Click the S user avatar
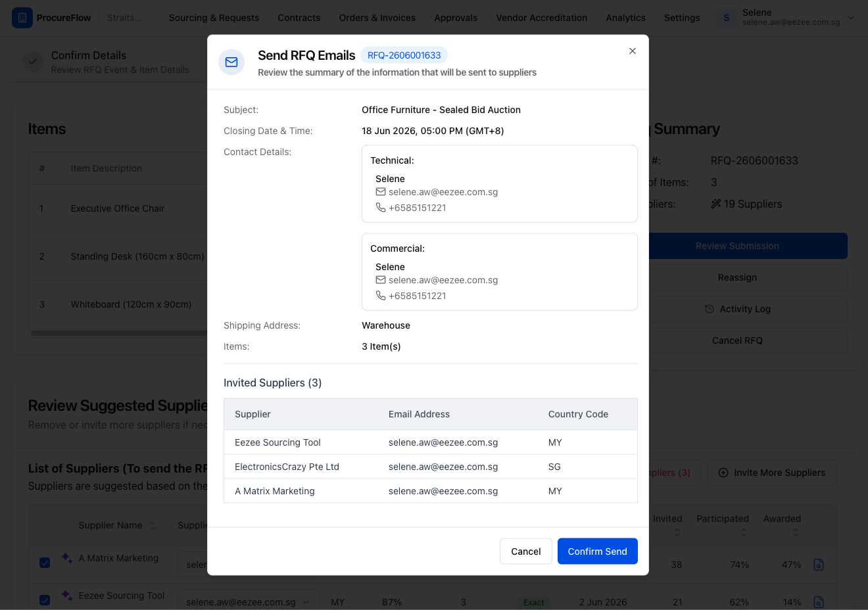This screenshot has height=610, width=868. [727, 18]
